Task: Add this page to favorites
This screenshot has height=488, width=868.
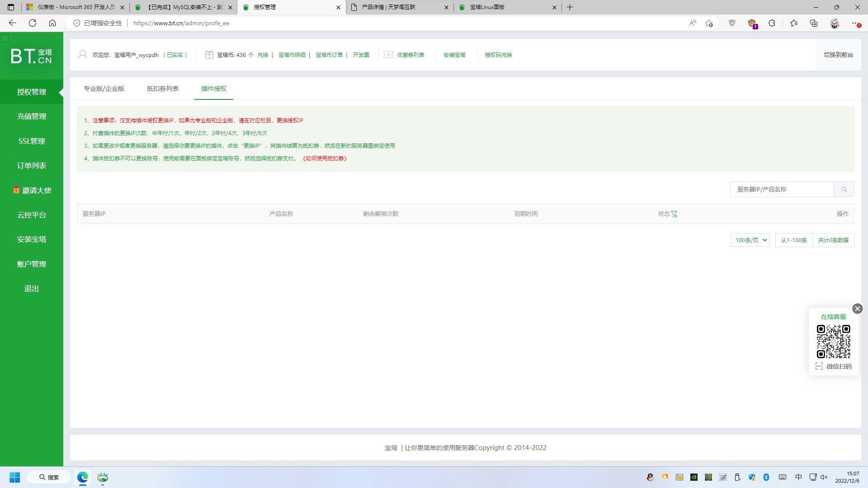Action: (709, 23)
